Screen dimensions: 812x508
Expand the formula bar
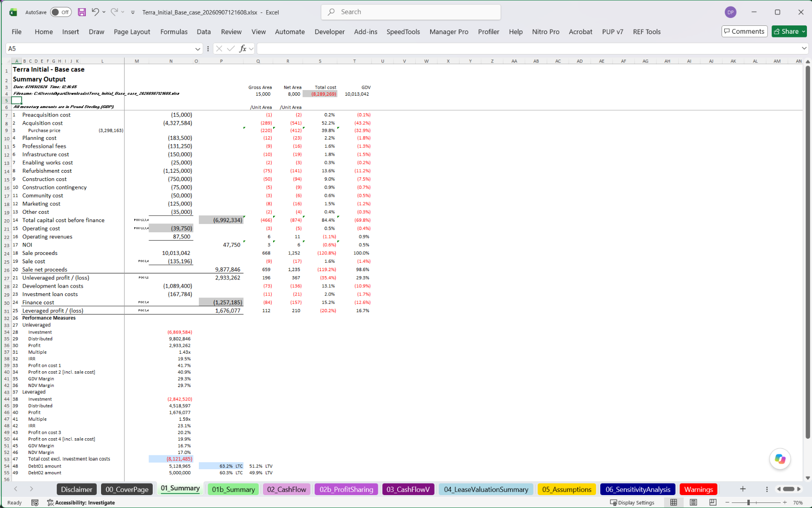click(804, 48)
